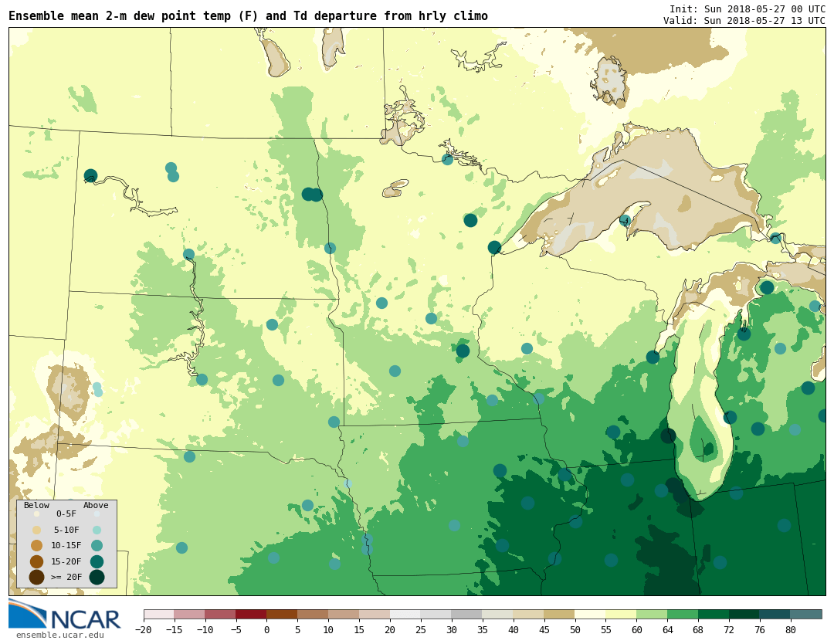Pick the yellow swatch between 55 and 60
The height and width of the screenshot is (644, 834).
(x=621, y=615)
